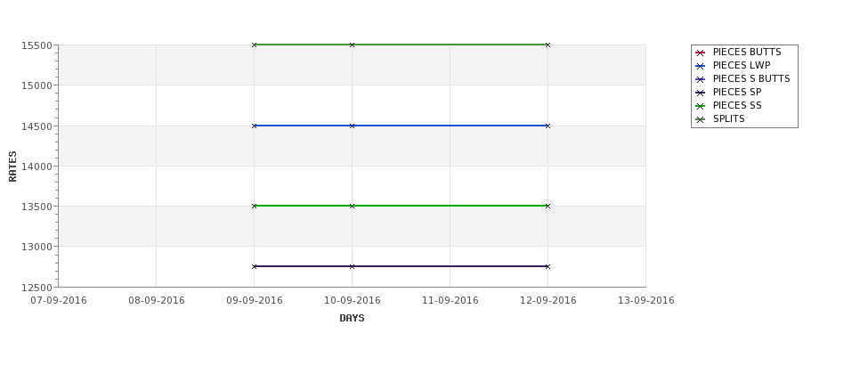Click the PIECES SS legend marker icon

(x=701, y=106)
